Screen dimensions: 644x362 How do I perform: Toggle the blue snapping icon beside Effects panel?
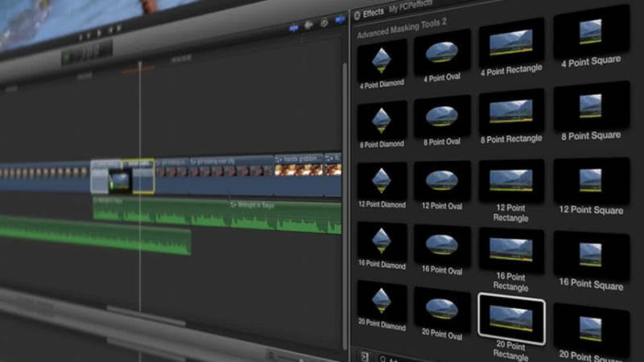(340, 19)
